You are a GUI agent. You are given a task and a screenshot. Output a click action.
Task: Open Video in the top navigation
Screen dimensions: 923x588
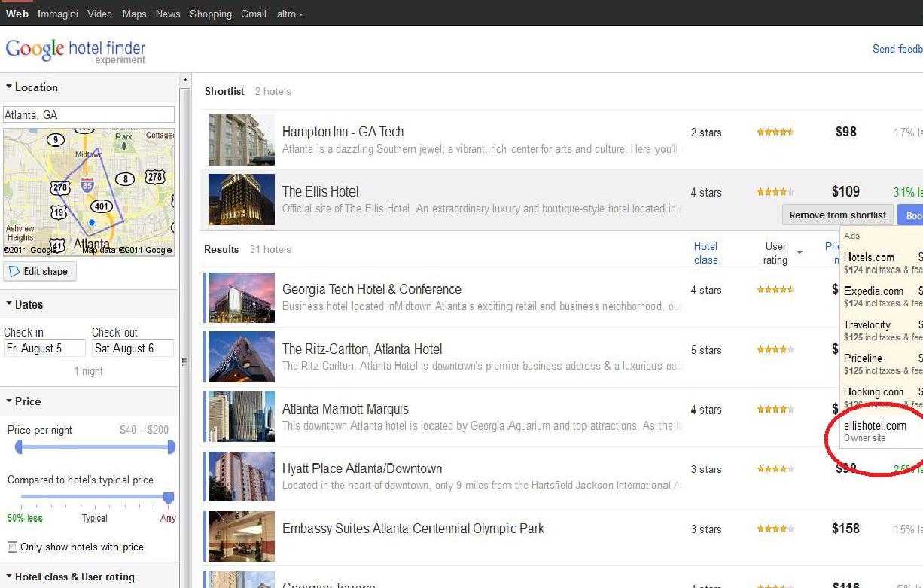click(99, 14)
